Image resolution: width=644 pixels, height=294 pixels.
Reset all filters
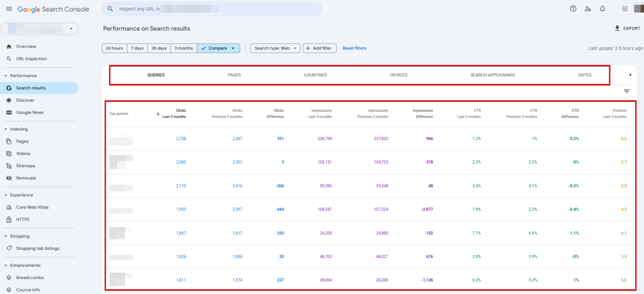pyautogui.click(x=354, y=48)
